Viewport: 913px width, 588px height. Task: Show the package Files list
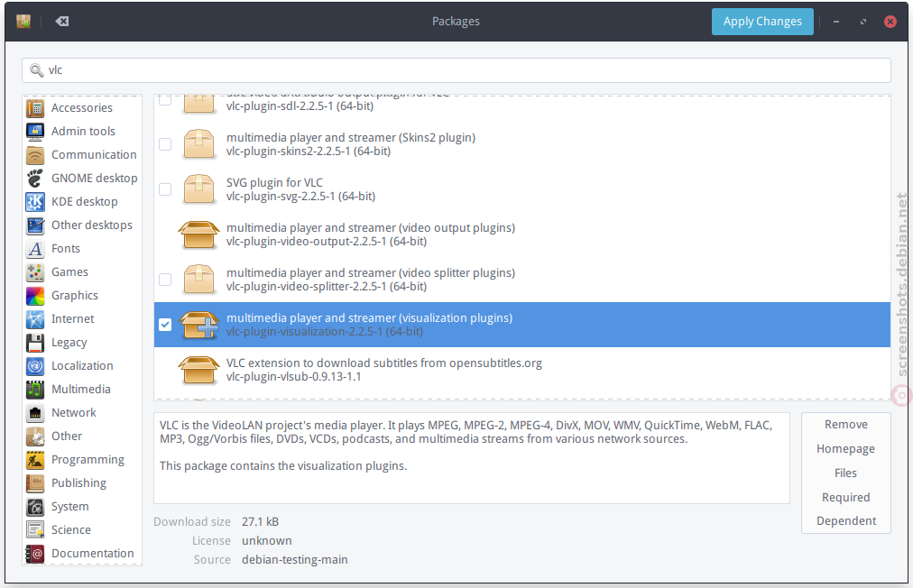click(845, 473)
